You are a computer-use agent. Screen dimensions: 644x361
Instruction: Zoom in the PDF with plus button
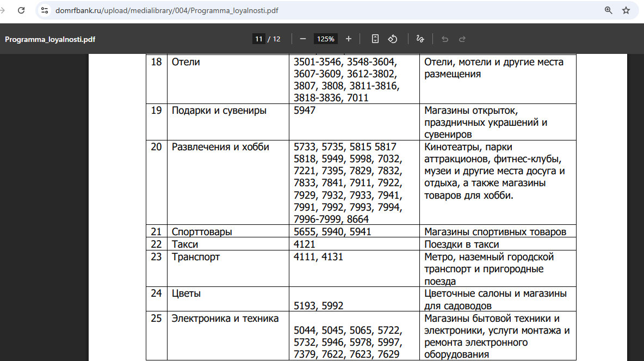(x=349, y=39)
